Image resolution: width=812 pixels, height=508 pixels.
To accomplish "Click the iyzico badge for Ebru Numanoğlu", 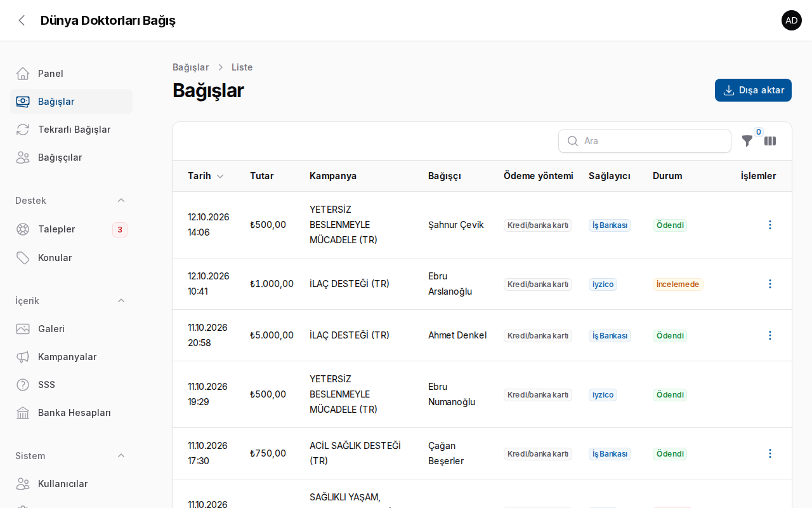I will tap(603, 395).
